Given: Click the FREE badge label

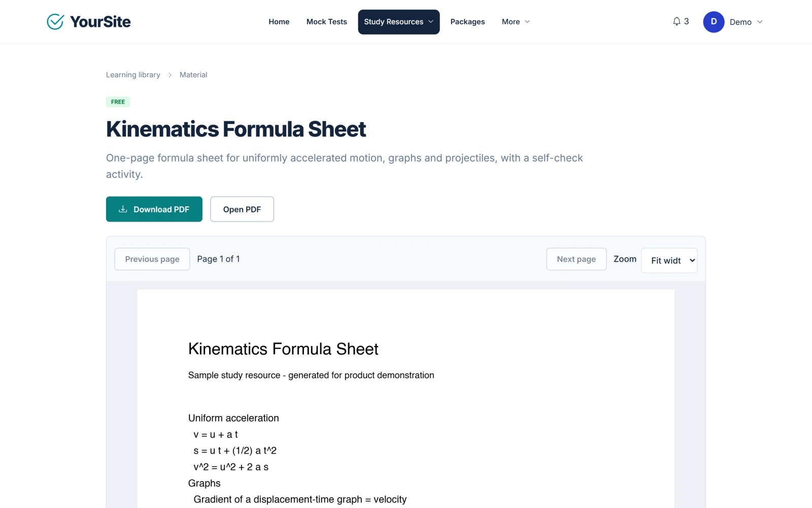Looking at the screenshot, I should (x=118, y=102).
